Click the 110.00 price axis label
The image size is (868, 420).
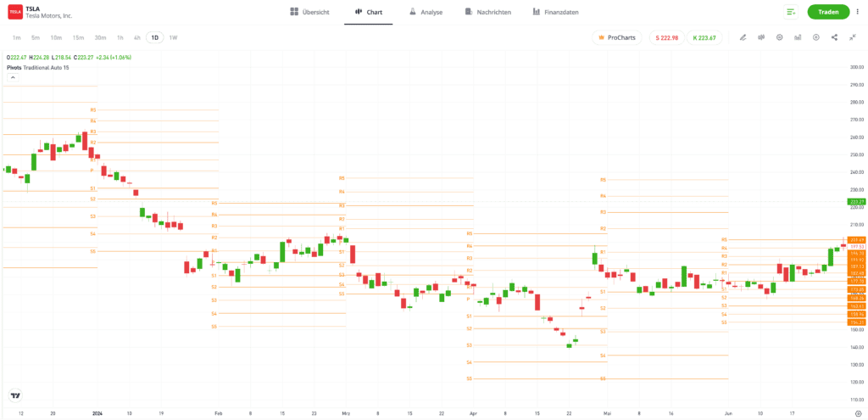(x=856, y=400)
